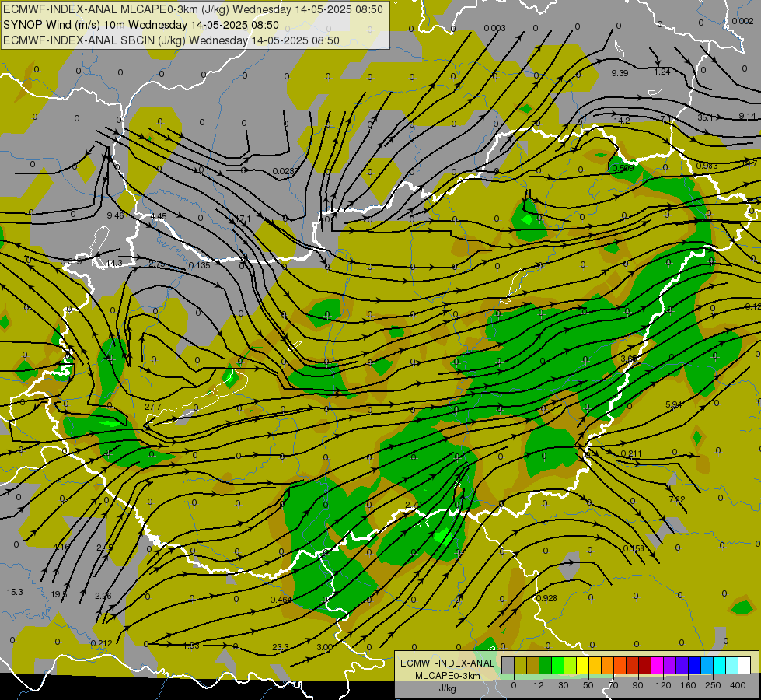Click the map value '1.93'

191,646
